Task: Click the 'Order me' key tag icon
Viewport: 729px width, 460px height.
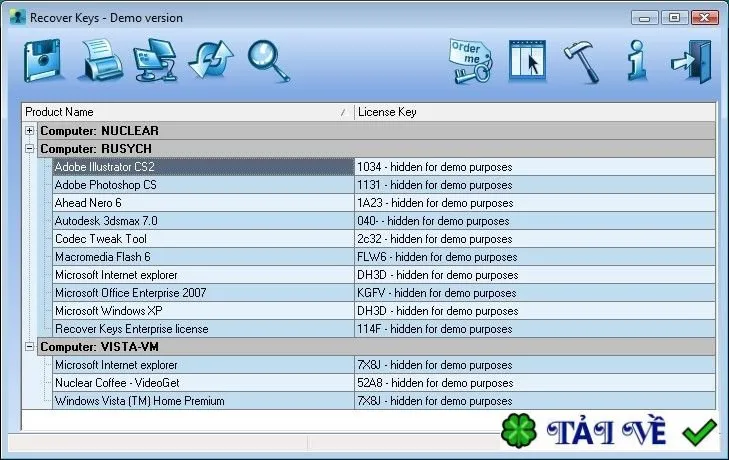Action: pos(471,62)
